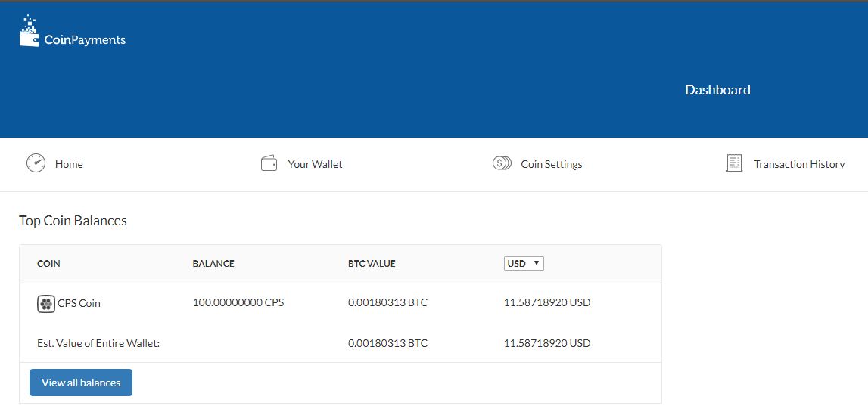The height and width of the screenshot is (412, 868).
Task: Open the USD currency dropdown
Action: [524, 263]
